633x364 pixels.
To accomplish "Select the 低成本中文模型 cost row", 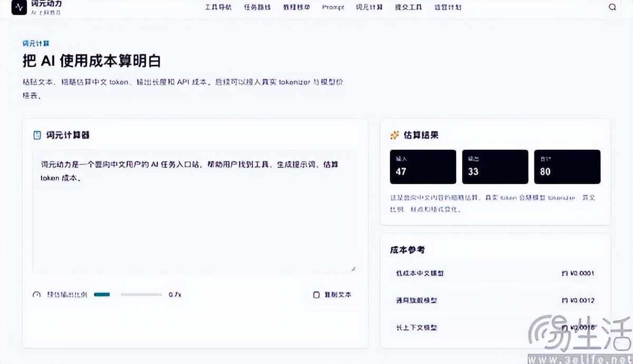I will point(495,273).
